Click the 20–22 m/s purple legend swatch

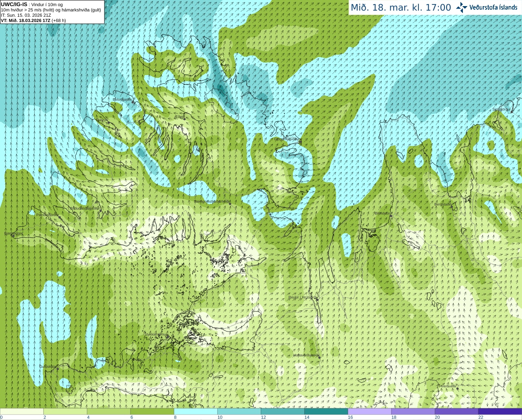(457, 411)
